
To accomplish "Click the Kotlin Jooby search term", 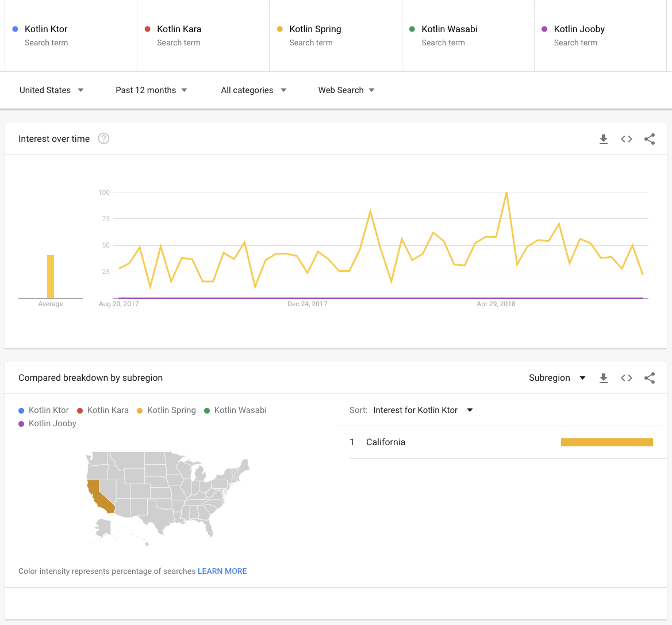I will [x=579, y=29].
